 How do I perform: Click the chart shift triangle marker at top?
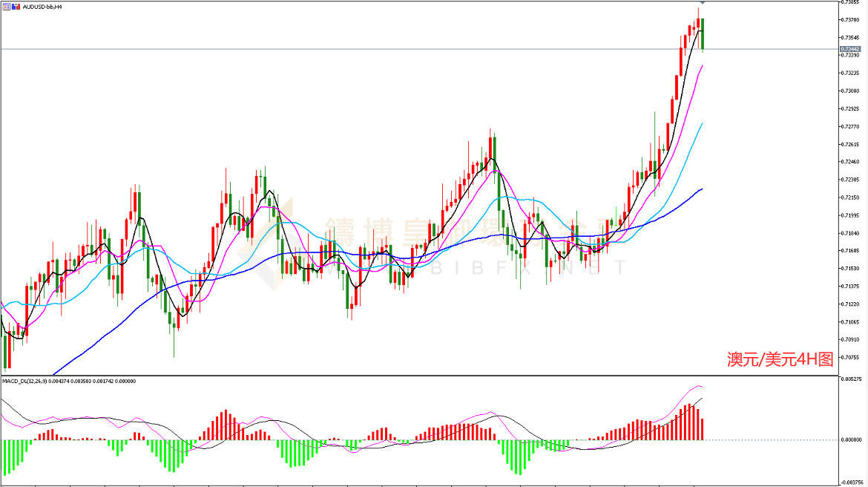(703, 3)
